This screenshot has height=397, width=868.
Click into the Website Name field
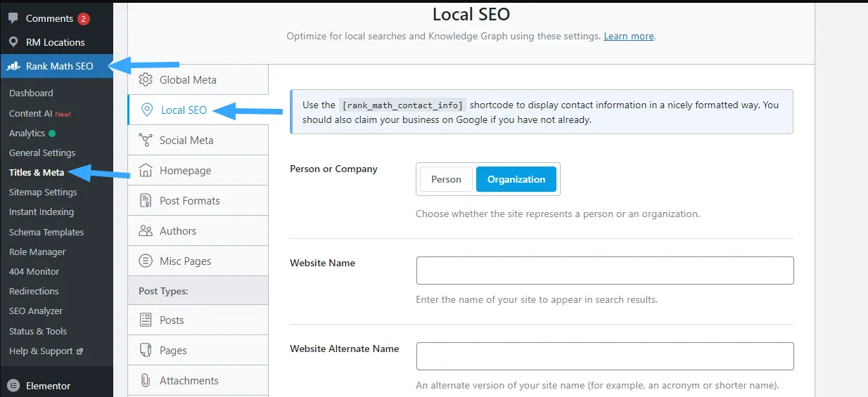coord(605,271)
